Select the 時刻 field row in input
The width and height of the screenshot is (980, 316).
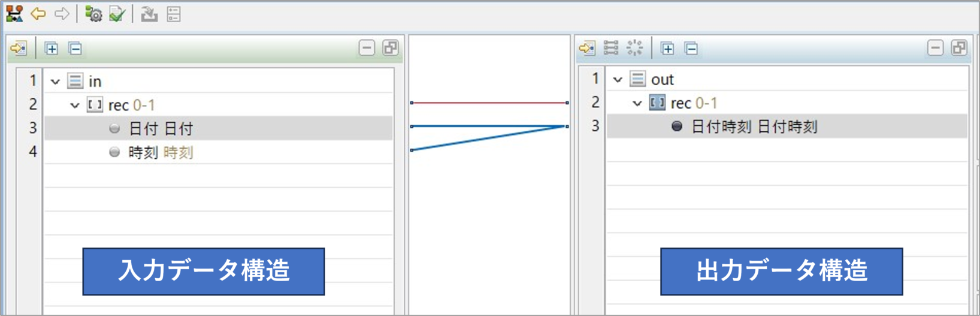pyautogui.click(x=161, y=152)
